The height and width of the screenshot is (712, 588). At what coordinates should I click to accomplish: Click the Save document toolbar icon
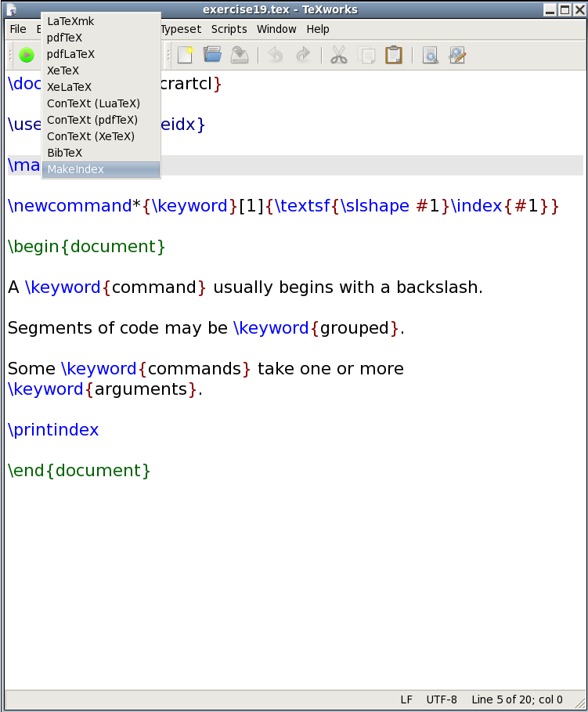point(240,55)
